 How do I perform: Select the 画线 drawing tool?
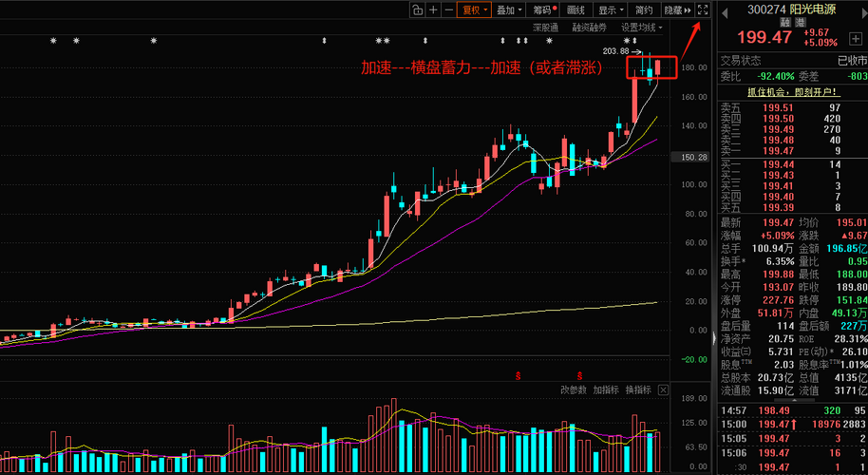click(x=576, y=9)
